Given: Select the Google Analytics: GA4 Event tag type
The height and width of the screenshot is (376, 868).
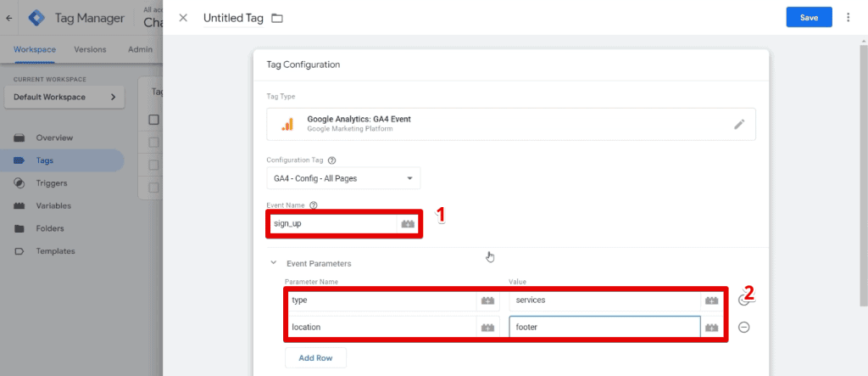Looking at the screenshot, I should coord(511,124).
